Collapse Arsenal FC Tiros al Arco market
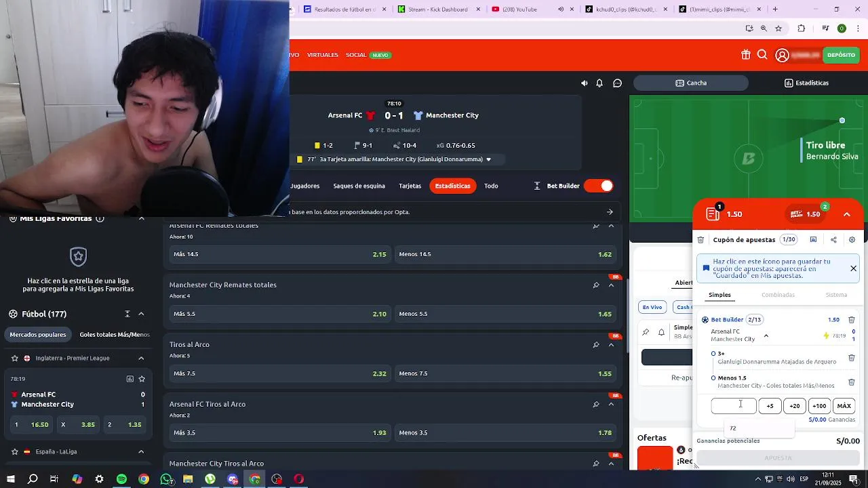This screenshot has width=868, height=488. point(611,405)
